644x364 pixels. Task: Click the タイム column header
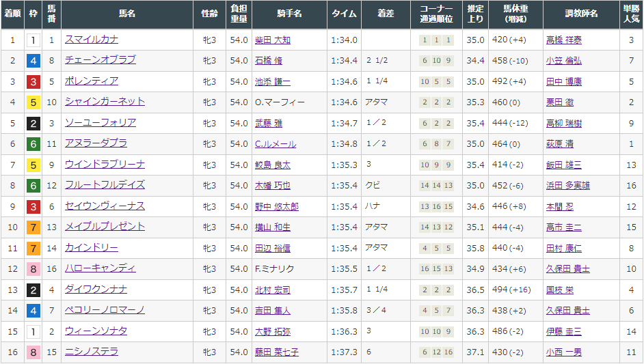(344, 14)
